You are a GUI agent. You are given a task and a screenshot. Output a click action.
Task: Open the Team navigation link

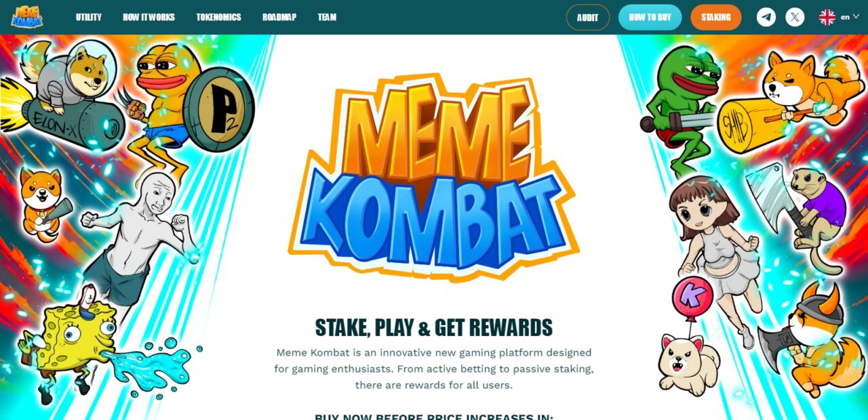pyautogui.click(x=327, y=18)
